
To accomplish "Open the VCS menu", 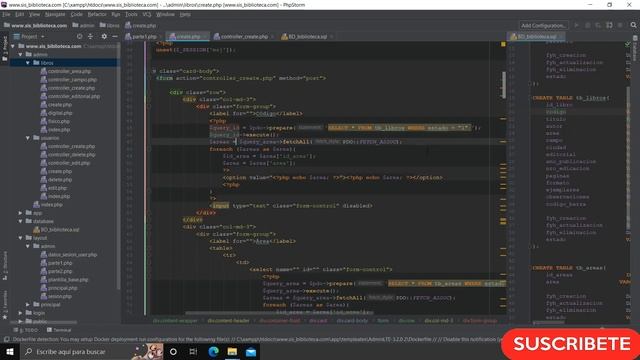I will pyautogui.click(x=147, y=14).
